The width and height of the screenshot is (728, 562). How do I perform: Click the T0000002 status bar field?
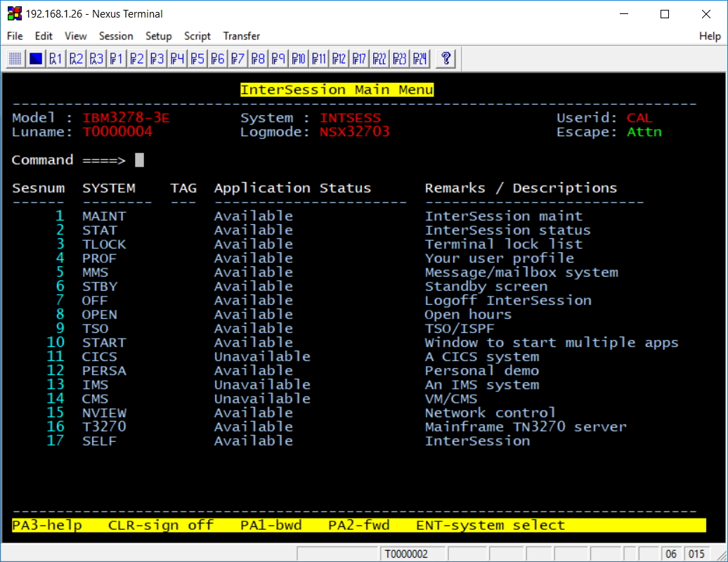405,554
